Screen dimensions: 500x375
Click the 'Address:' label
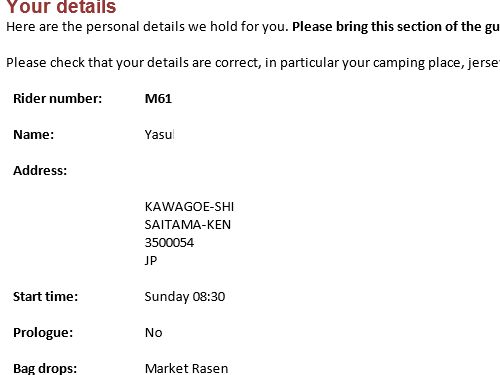tap(40, 171)
